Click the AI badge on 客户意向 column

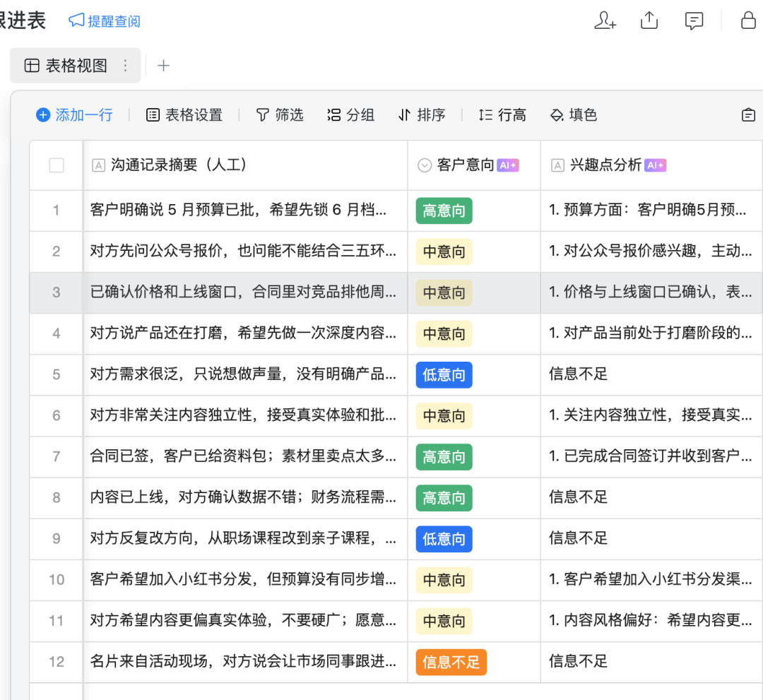tap(507, 165)
